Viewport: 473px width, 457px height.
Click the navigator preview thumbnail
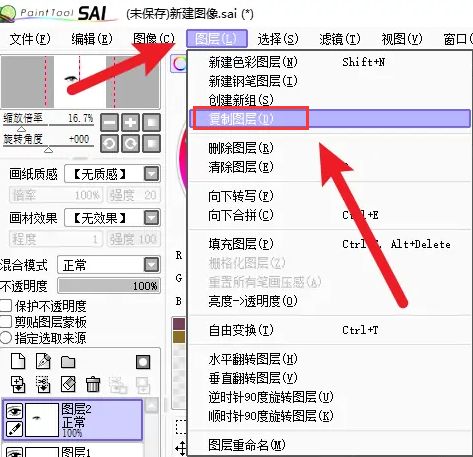click(x=80, y=82)
